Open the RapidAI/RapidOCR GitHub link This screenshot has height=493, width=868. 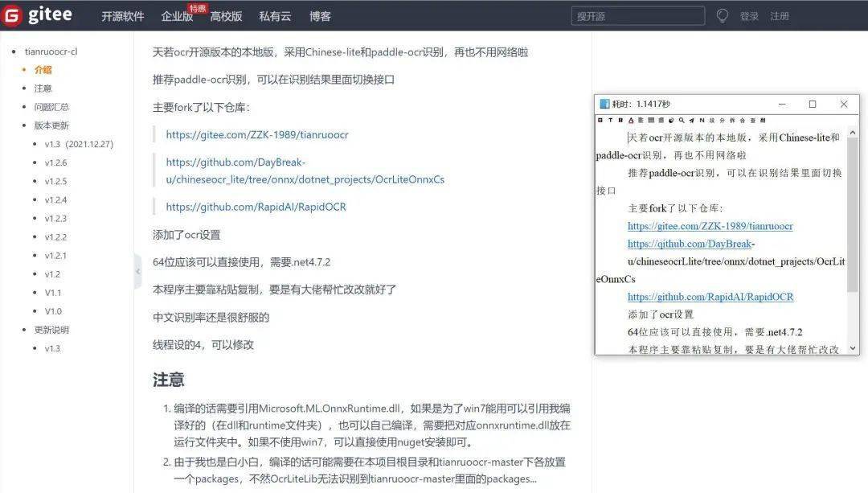coord(256,207)
